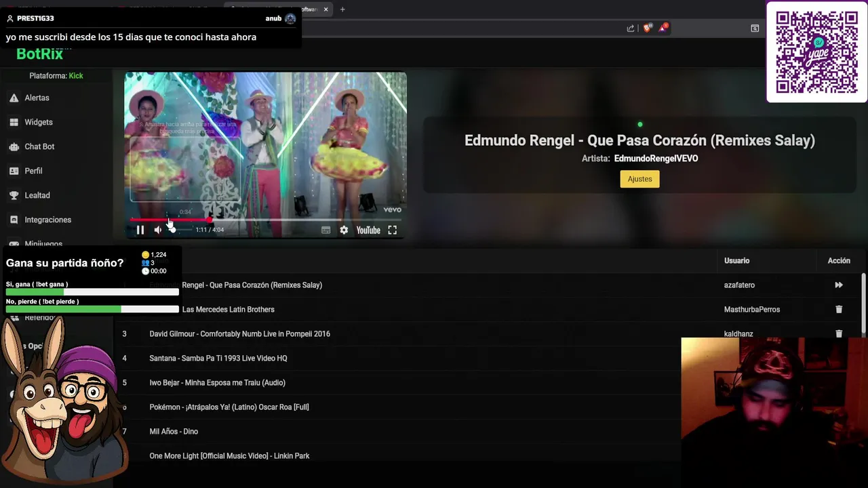
Task: Click user MasthurbaPerros
Action: tap(752, 310)
